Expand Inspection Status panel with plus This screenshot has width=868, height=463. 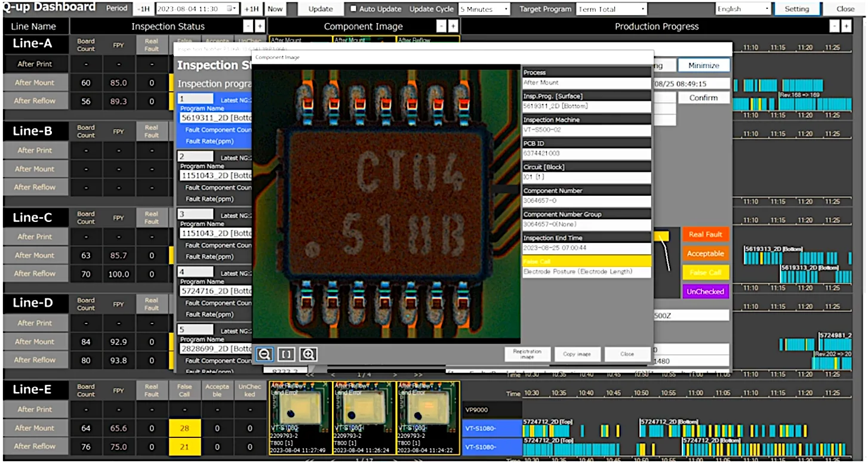[x=260, y=26]
